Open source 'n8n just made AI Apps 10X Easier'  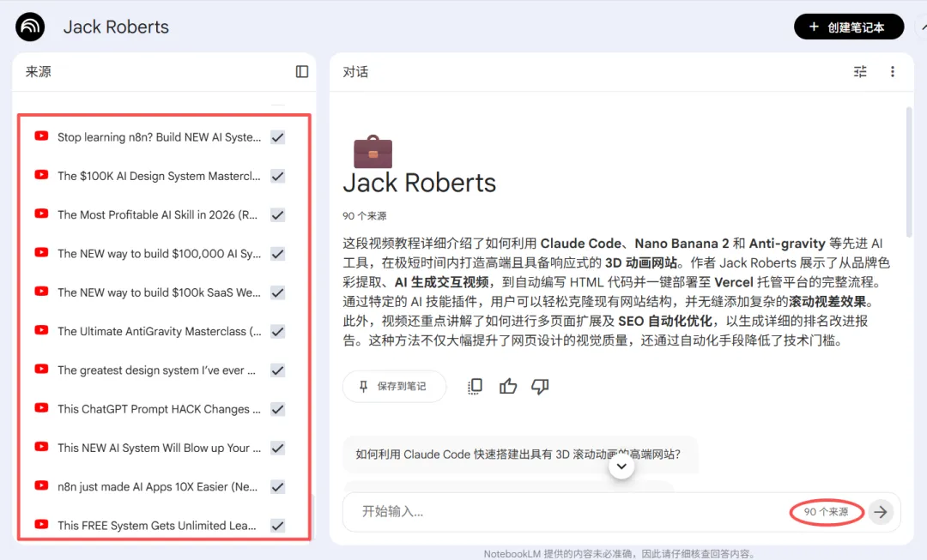point(157,487)
